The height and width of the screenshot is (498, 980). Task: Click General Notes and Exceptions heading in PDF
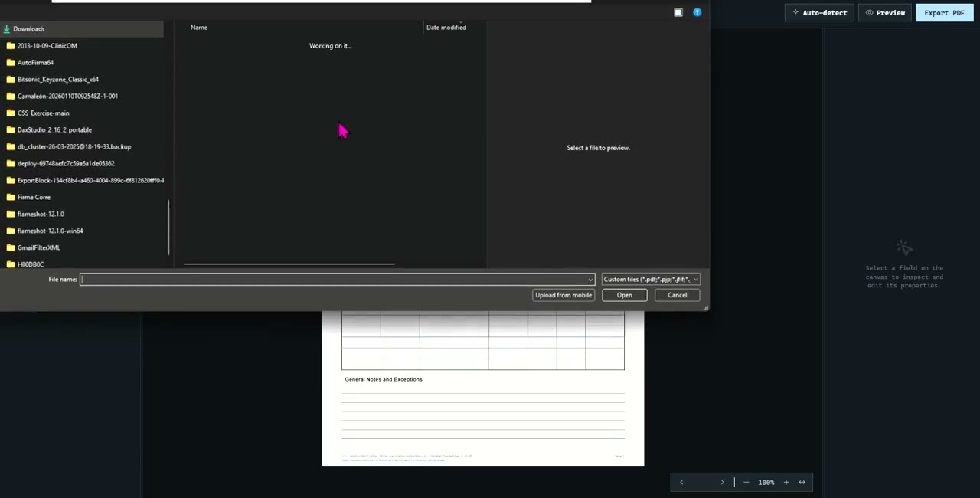(x=384, y=379)
